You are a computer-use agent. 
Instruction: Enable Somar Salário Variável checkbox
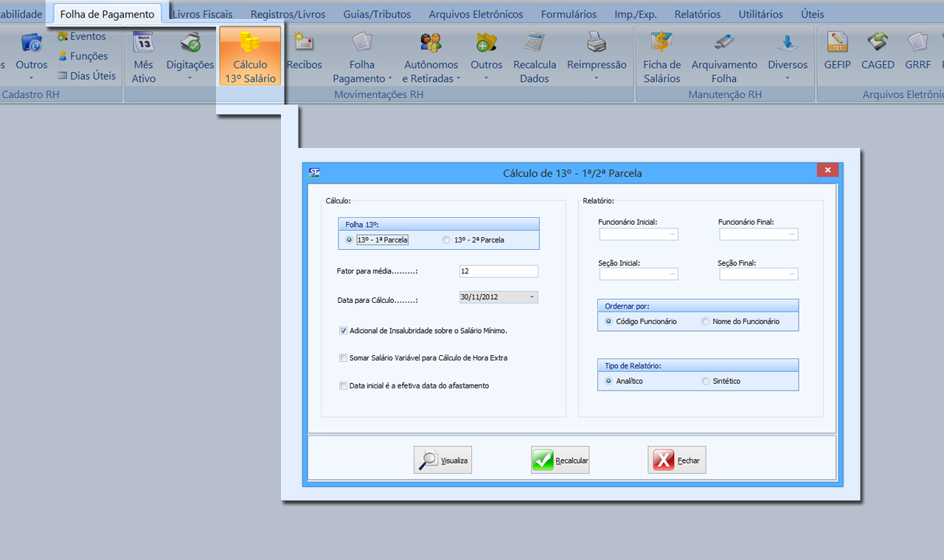pos(344,358)
